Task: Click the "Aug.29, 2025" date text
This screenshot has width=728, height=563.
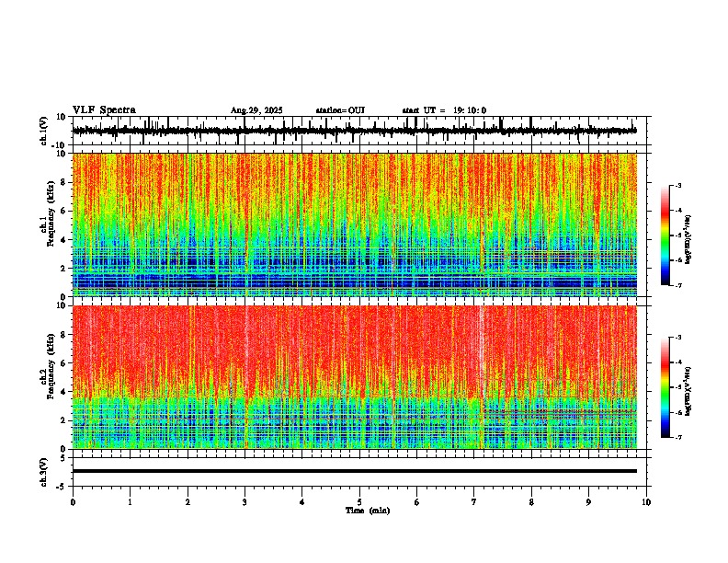Action: coord(256,110)
